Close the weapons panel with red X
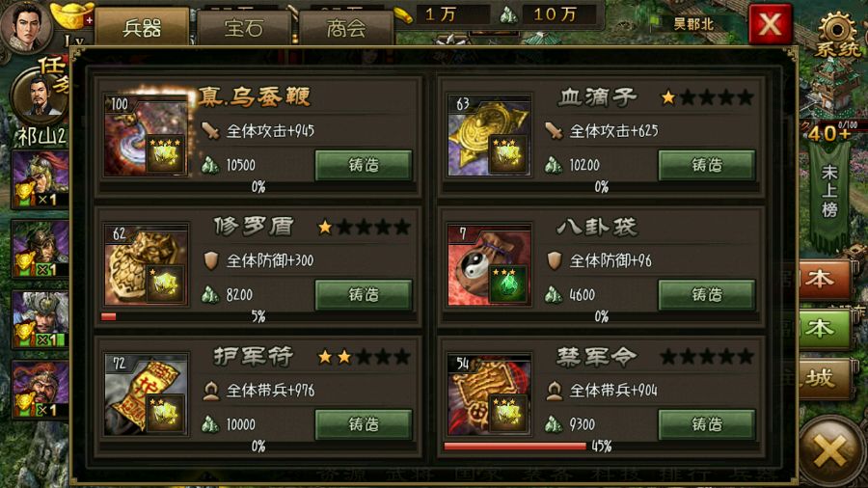 click(770, 24)
